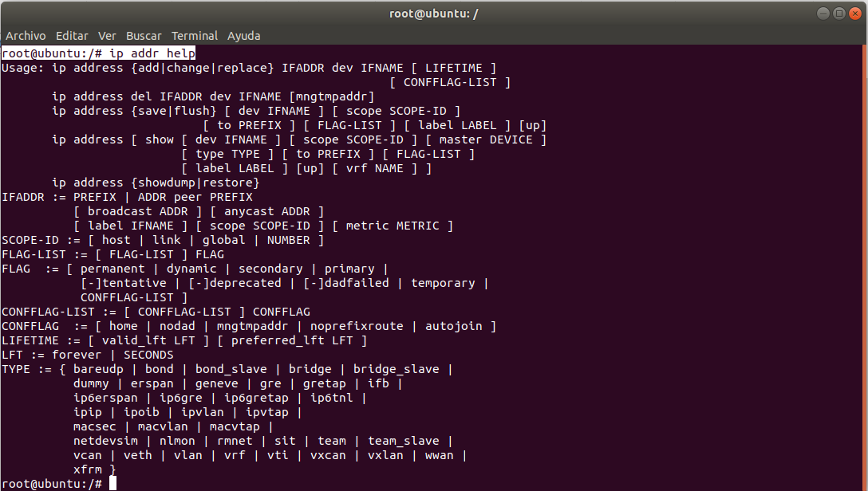Open the Terminal menu
This screenshot has width=868, height=491.
(x=195, y=36)
